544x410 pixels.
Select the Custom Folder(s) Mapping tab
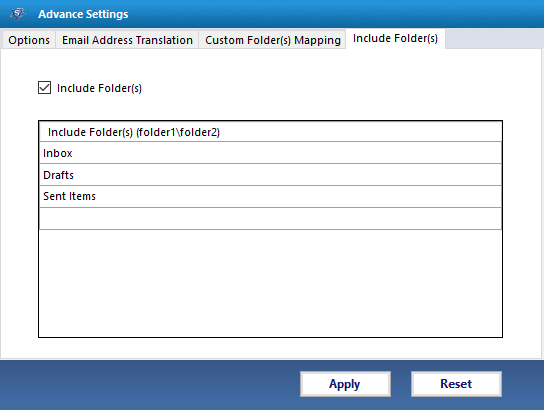pos(272,40)
